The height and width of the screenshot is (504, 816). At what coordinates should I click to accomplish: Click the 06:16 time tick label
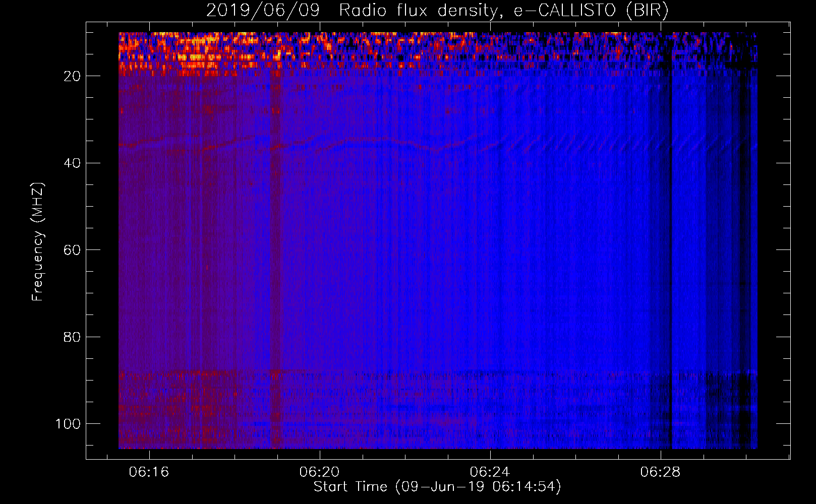(149, 472)
